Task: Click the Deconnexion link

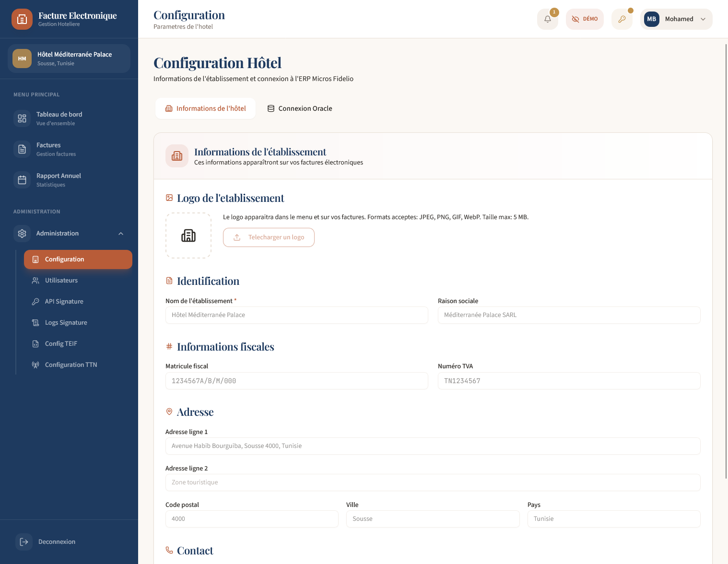Action: coord(57,541)
